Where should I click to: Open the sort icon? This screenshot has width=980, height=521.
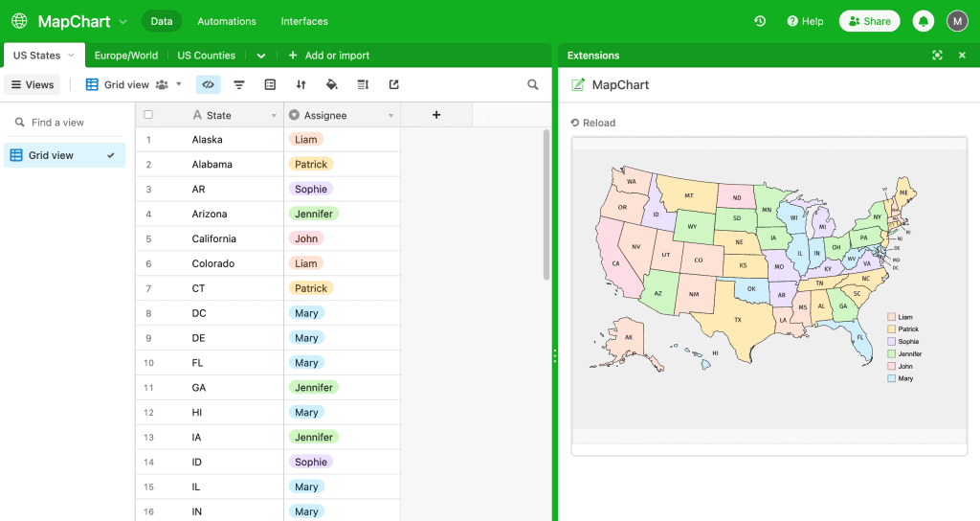[301, 84]
